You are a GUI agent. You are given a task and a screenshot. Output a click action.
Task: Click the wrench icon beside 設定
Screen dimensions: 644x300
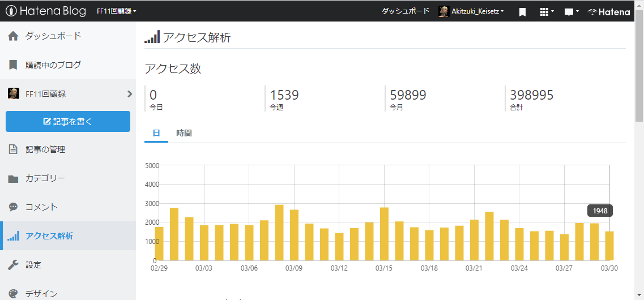click(x=13, y=265)
